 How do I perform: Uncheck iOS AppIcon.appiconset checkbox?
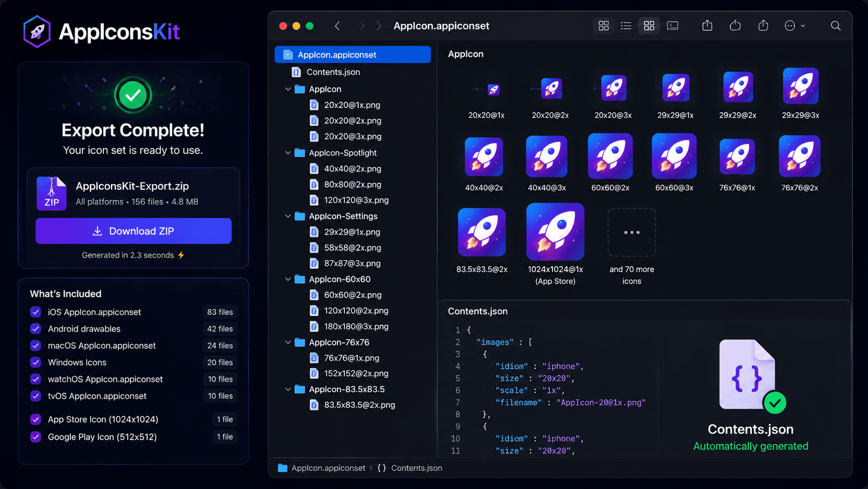coord(35,312)
